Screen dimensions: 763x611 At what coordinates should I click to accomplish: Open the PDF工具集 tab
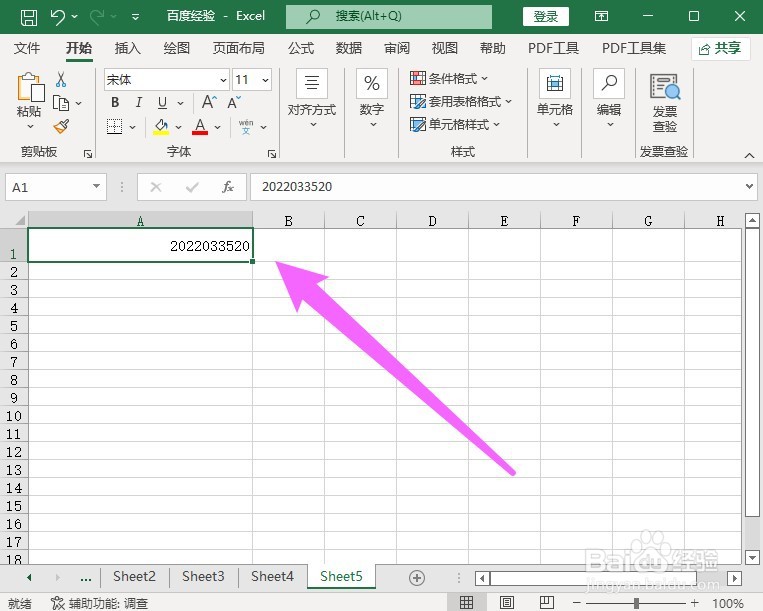click(634, 48)
